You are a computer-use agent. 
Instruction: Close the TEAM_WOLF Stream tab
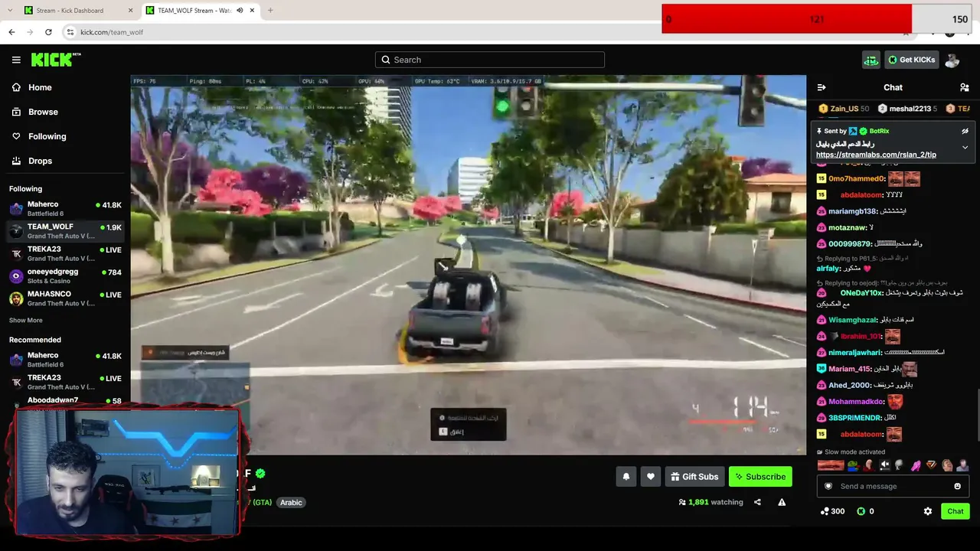252,11
